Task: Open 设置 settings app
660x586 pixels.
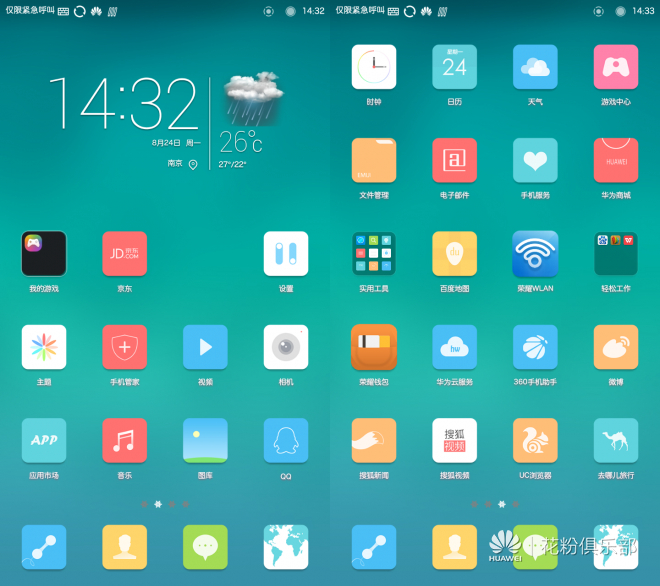Action: click(286, 253)
